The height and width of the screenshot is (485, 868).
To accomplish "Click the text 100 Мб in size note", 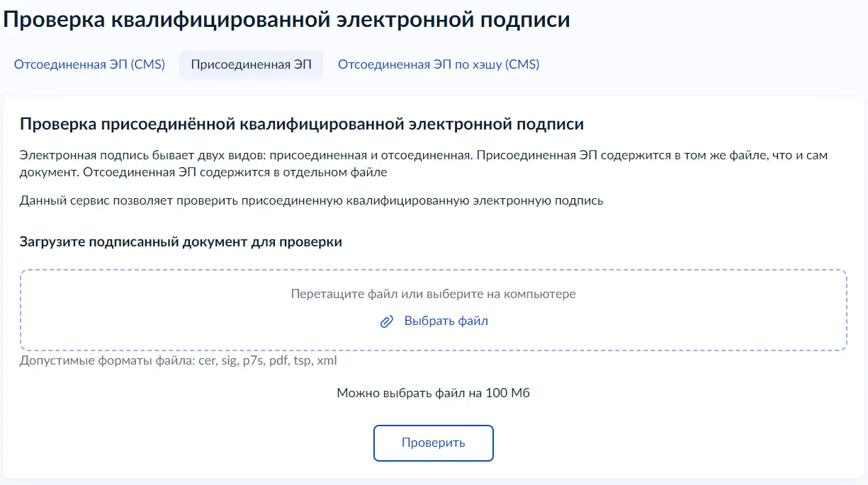I will point(507,393).
